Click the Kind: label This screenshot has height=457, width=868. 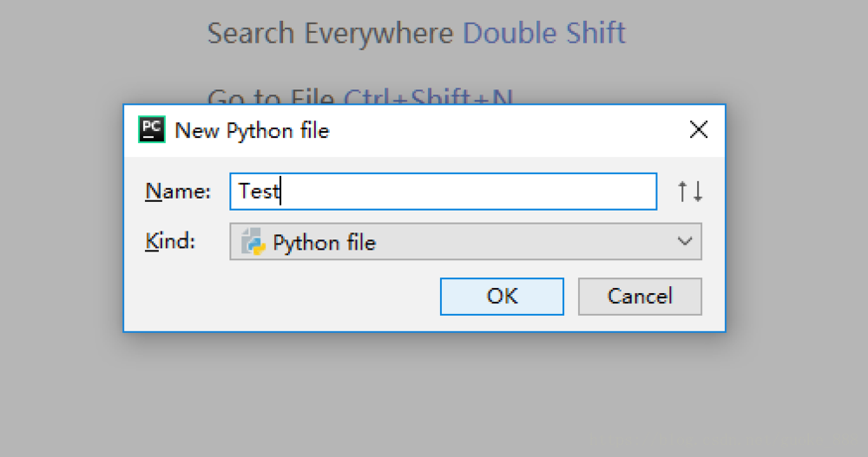(x=170, y=241)
